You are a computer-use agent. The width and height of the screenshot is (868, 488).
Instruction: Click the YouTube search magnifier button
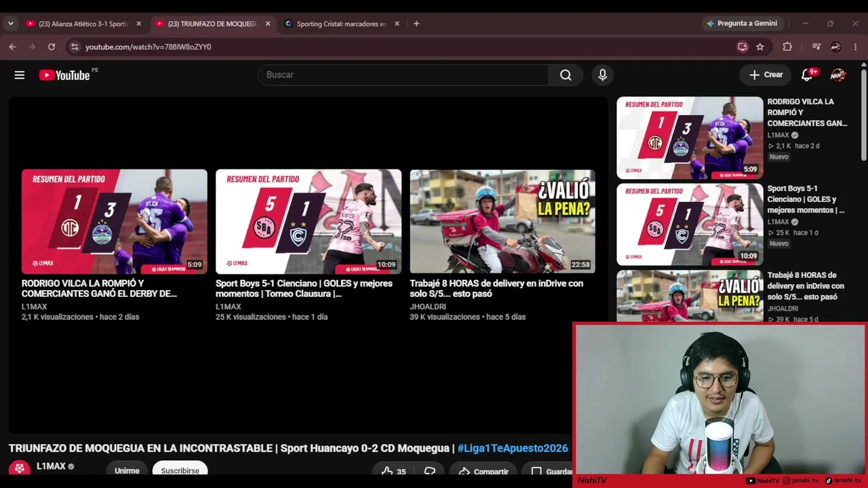[x=566, y=75]
